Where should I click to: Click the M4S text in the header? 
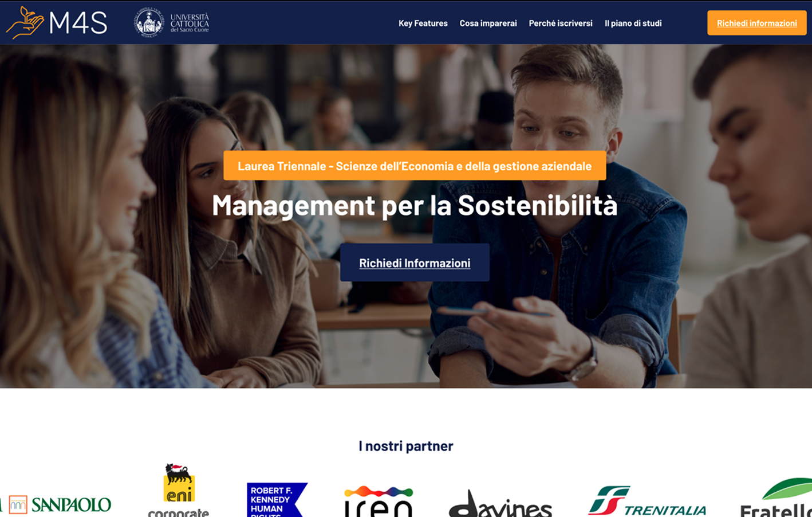78,23
